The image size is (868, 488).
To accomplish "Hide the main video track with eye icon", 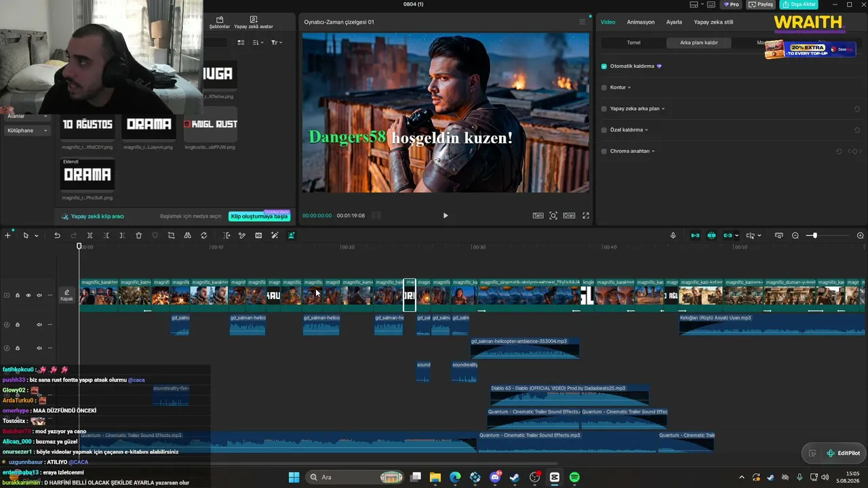I will 28,295.
